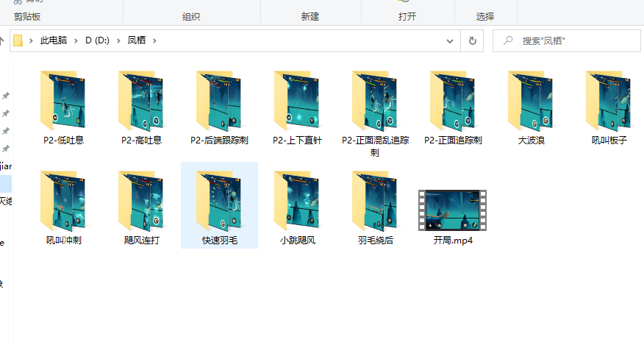Click the third pin icon in sidebar
The image size is (644, 345).
tap(6, 131)
